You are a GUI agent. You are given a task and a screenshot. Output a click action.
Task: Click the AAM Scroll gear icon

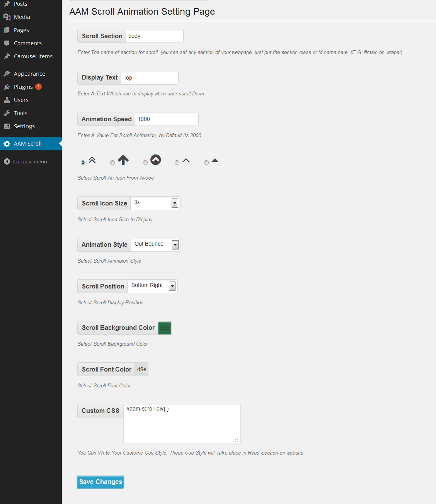coord(7,144)
